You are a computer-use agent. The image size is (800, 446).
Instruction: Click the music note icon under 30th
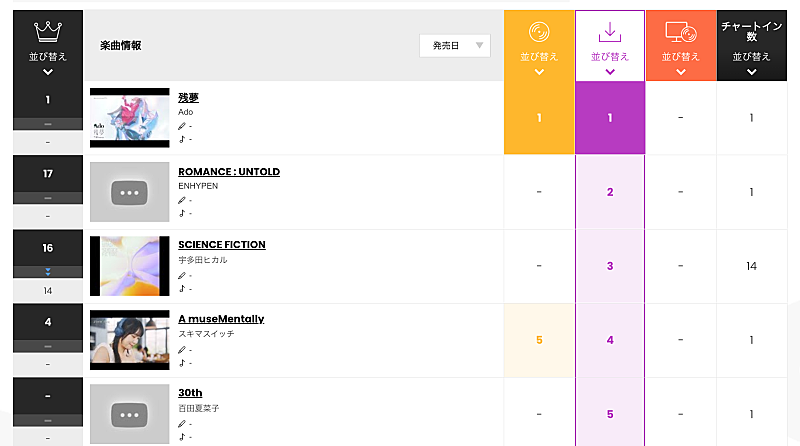pyautogui.click(x=182, y=436)
